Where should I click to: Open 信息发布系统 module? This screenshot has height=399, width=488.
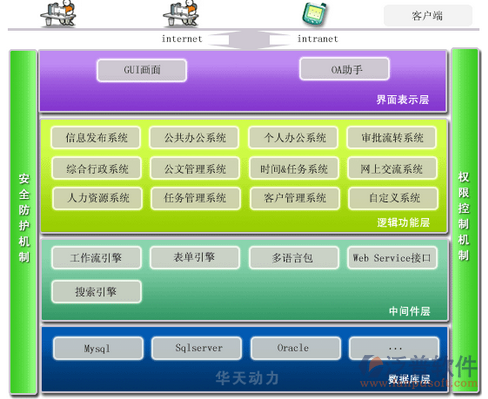point(96,137)
